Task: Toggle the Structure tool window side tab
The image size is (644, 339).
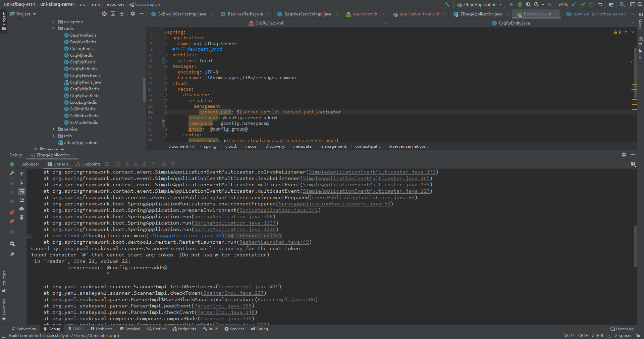Action: tap(4, 281)
